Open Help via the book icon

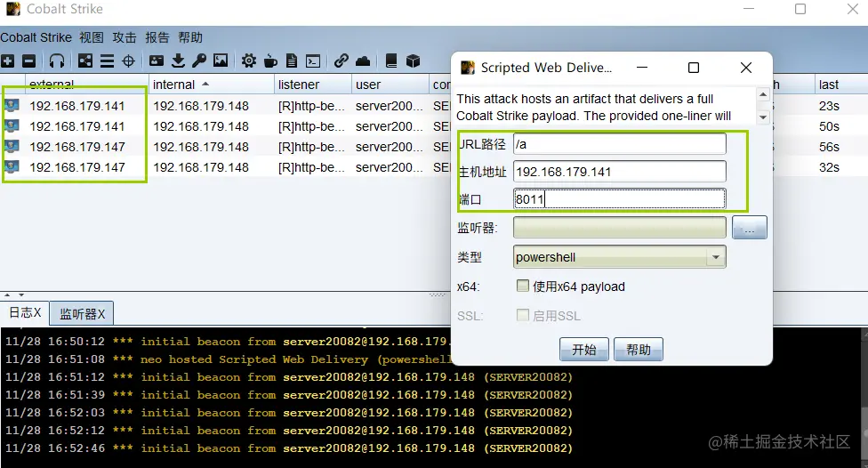pyautogui.click(x=391, y=61)
